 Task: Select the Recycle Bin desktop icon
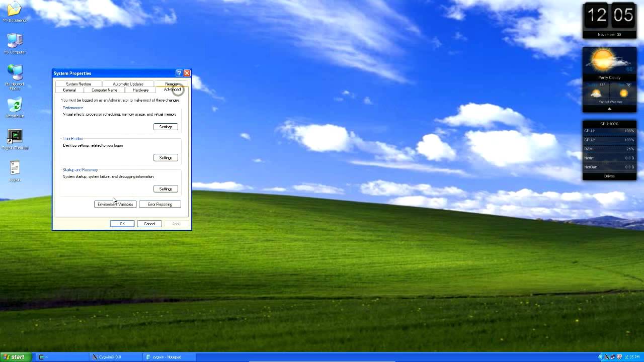[15, 108]
